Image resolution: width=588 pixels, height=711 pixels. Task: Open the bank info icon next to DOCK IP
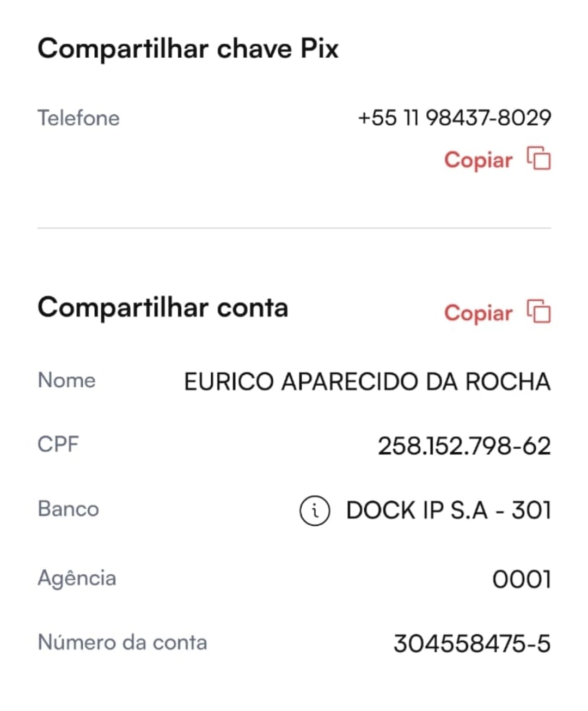click(315, 511)
